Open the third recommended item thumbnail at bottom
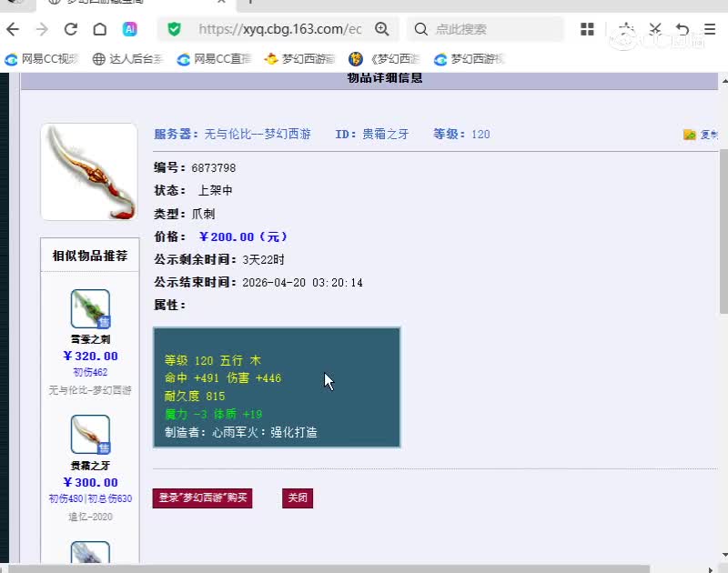The height and width of the screenshot is (573, 728). [90, 552]
